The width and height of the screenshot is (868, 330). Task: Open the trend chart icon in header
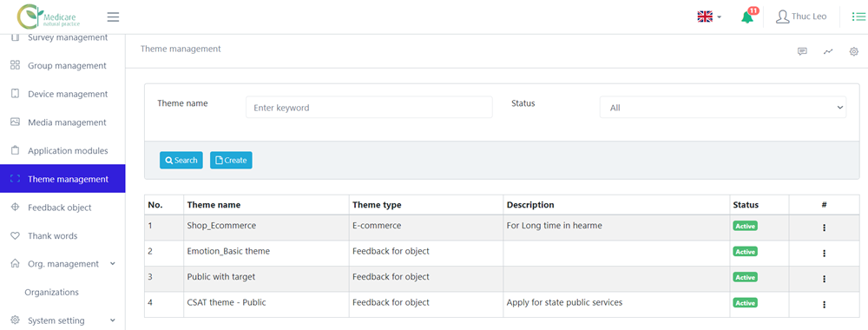tap(828, 51)
